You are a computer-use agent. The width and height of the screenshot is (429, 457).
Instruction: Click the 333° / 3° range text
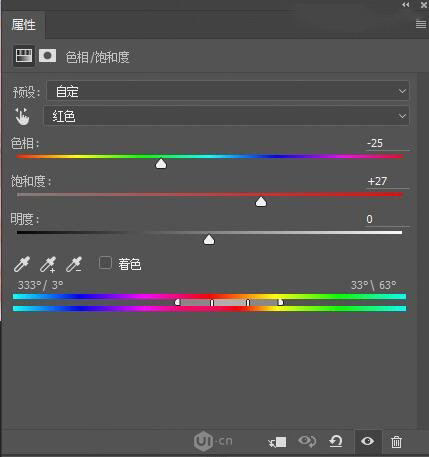(40, 285)
